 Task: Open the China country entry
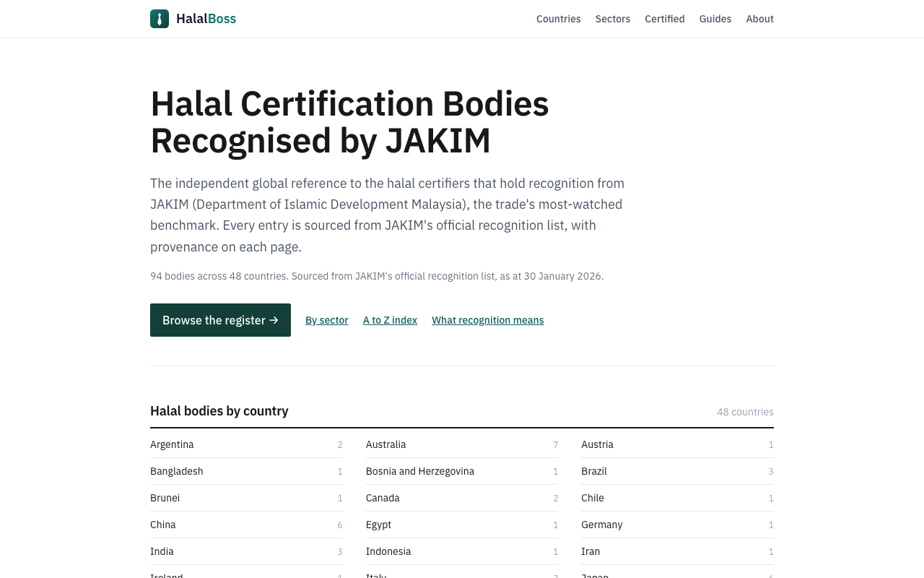(246, 525)
